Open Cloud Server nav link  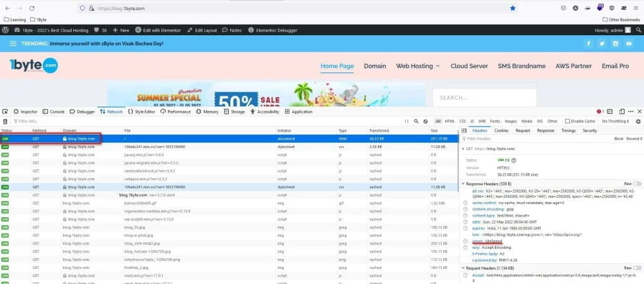(469, 65)
